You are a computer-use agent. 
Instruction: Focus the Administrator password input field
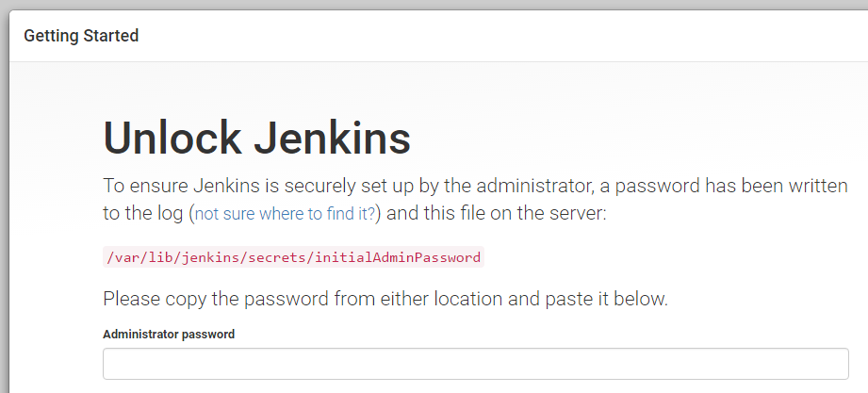475,364
